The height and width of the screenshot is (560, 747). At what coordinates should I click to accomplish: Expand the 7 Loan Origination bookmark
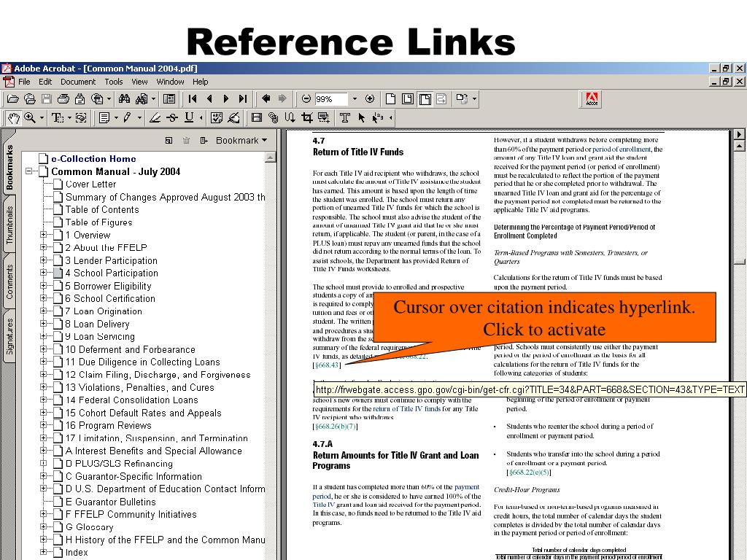pos(43,311)
